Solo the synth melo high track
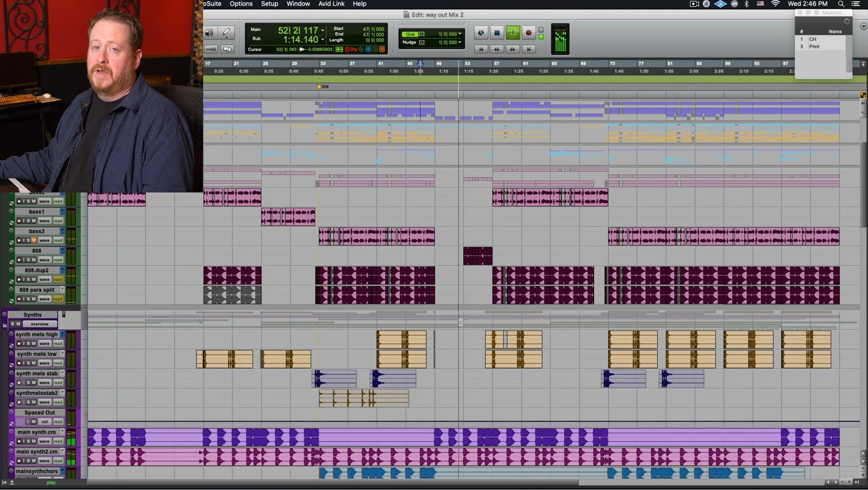This screenshot has height=490, width=868. 29,344
